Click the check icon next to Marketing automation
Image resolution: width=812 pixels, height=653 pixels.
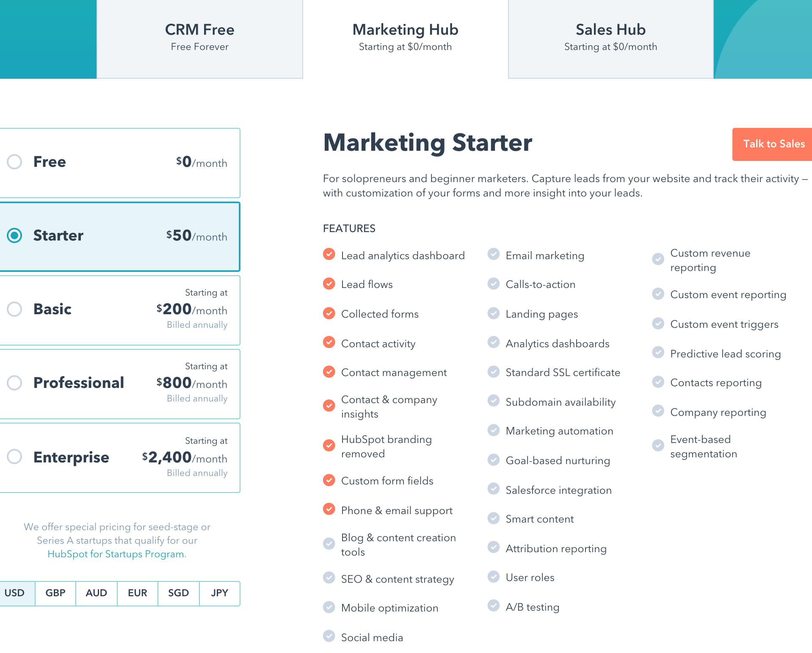(x=494, y=430)
